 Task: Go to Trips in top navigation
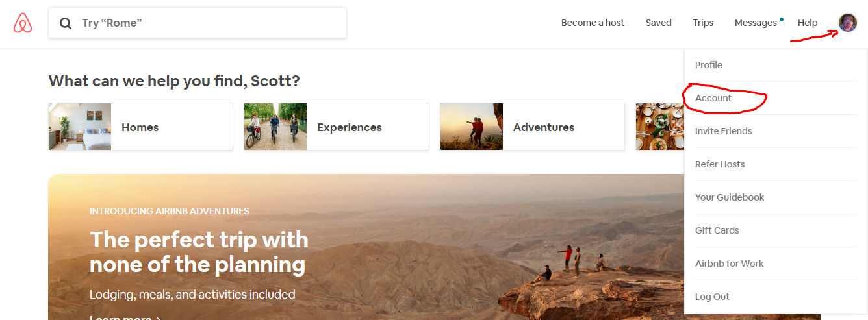[x=703, y=23]
